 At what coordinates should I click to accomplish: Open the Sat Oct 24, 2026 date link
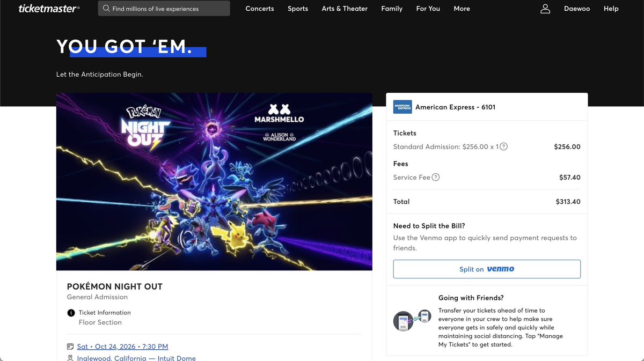pyautogui.click(x=122, y=347)
